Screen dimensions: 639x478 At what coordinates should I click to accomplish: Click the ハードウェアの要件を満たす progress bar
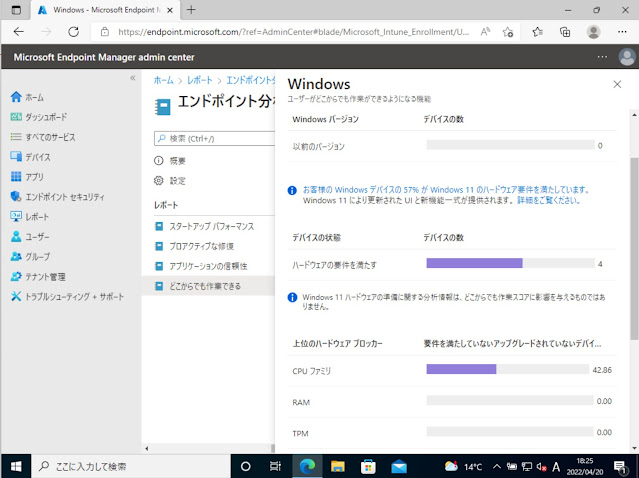click(x=510, y=263)
